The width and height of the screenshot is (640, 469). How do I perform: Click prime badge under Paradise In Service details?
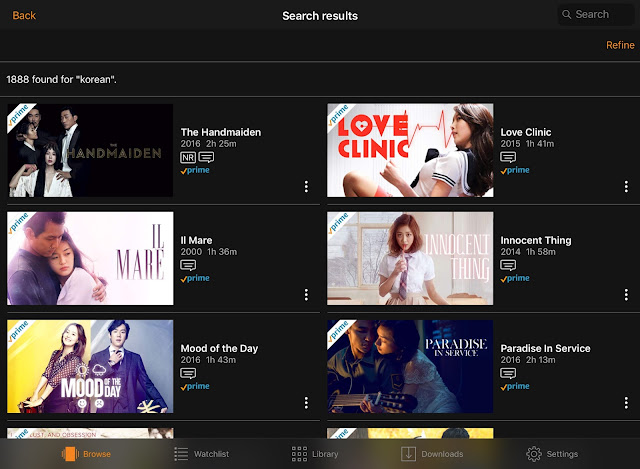515,387
